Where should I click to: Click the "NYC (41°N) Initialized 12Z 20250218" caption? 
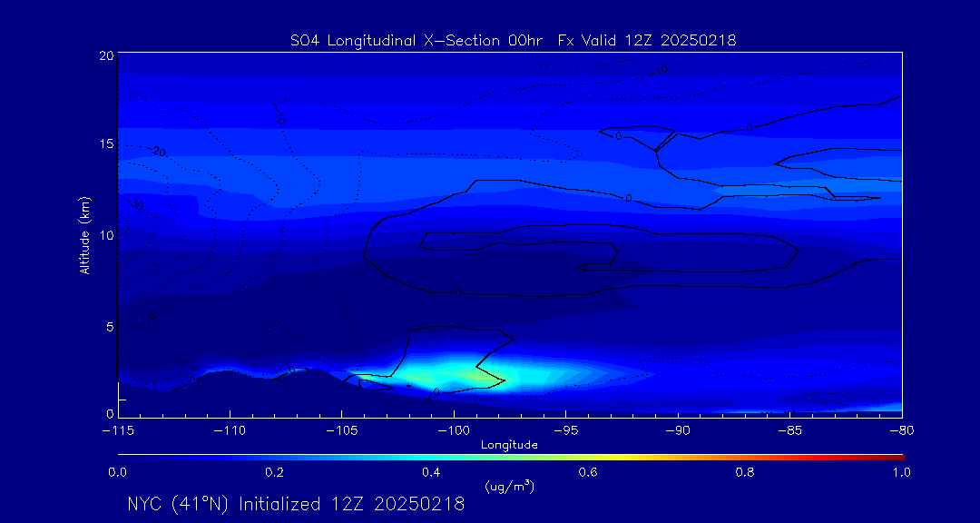[x=296, y=504]
